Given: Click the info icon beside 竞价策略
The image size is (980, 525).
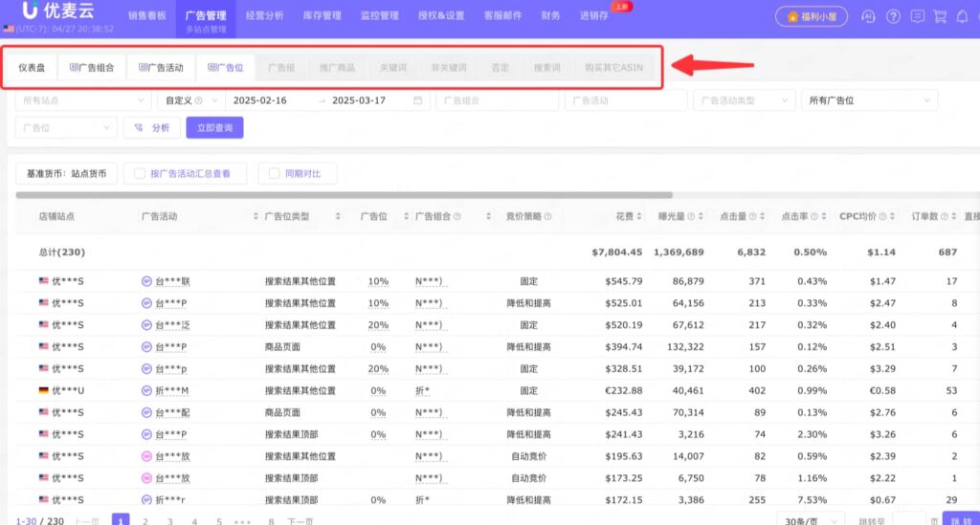Looking at the screenshot, I should tap(547, 217).
